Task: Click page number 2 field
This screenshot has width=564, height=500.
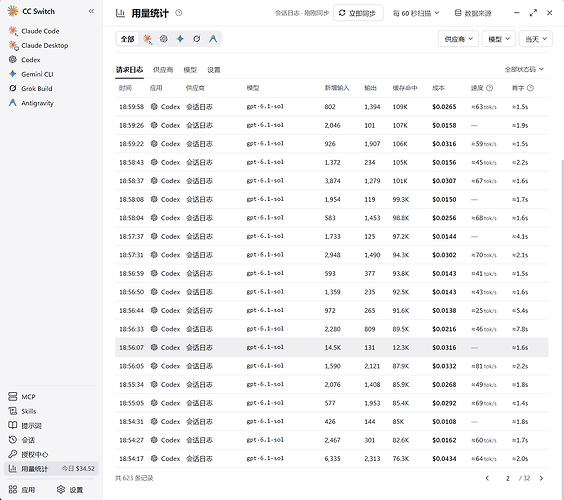Action: (x=508, y=478)
